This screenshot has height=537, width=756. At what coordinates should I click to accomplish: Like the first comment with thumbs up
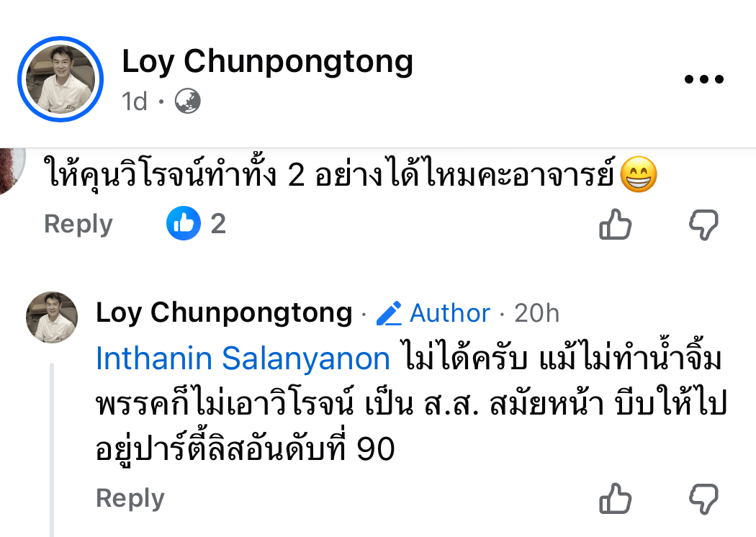616,225
